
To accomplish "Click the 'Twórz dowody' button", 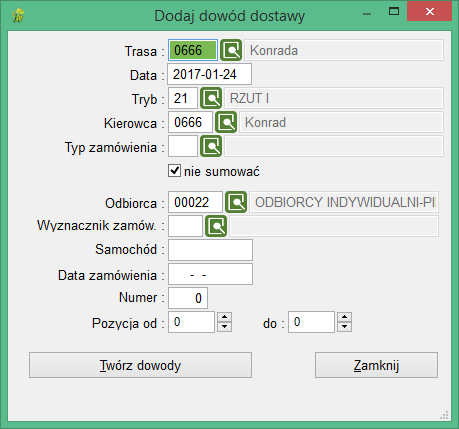I will click(x=140, y=365).
